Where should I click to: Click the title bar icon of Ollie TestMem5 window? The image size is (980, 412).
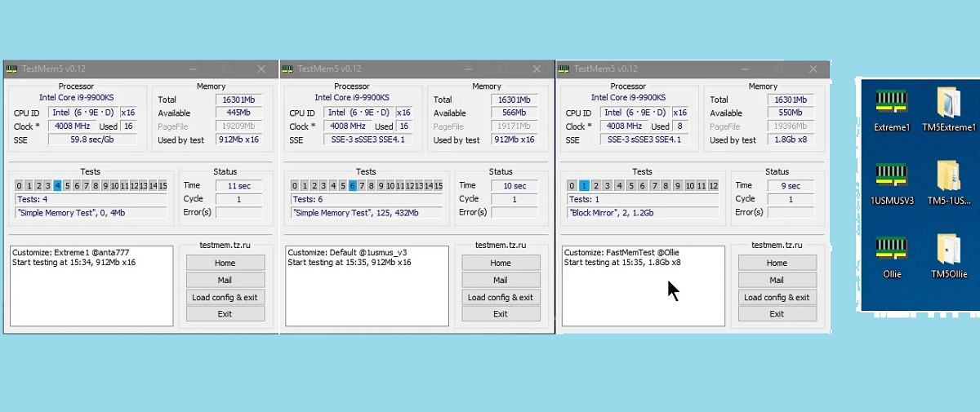point(565,69)
